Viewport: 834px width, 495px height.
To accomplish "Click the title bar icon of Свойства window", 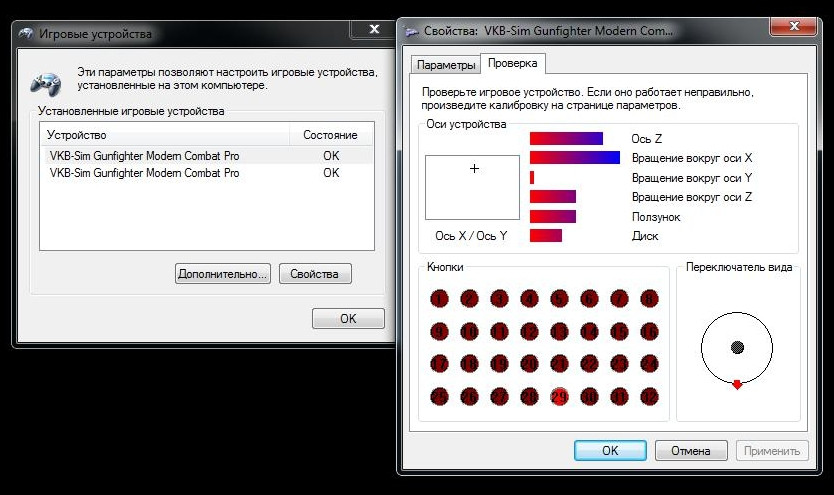I will pos(412,31).
